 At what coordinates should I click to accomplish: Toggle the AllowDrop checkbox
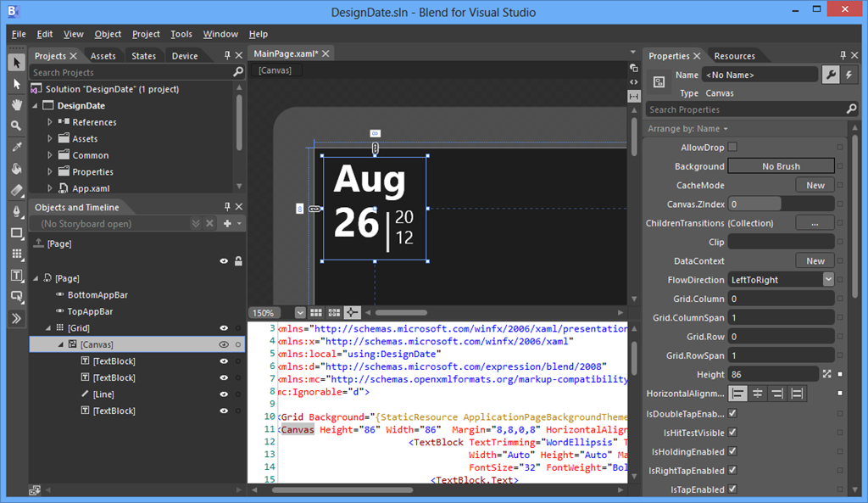pyautogui.click(x=732, y=147)
